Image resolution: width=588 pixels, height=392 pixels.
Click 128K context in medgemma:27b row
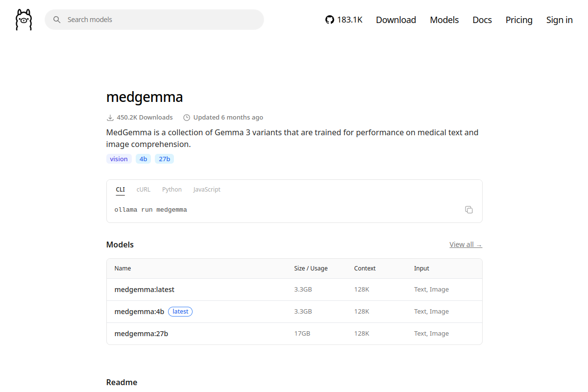362,334
